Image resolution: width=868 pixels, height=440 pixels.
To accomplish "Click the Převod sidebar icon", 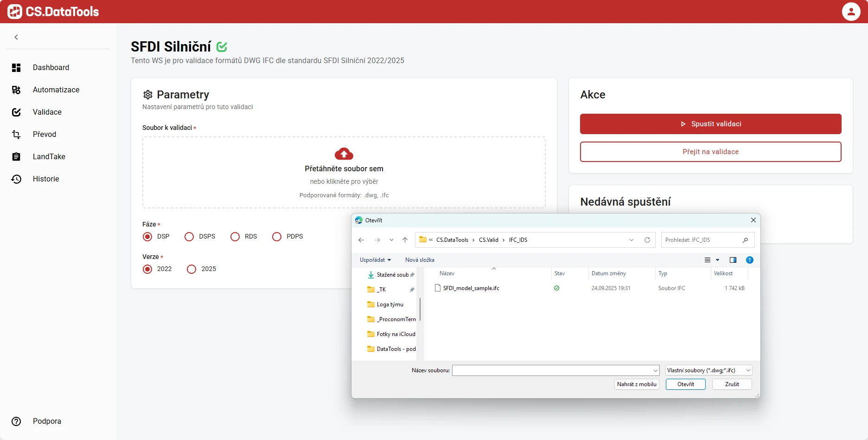I will [x=16, y=134].
